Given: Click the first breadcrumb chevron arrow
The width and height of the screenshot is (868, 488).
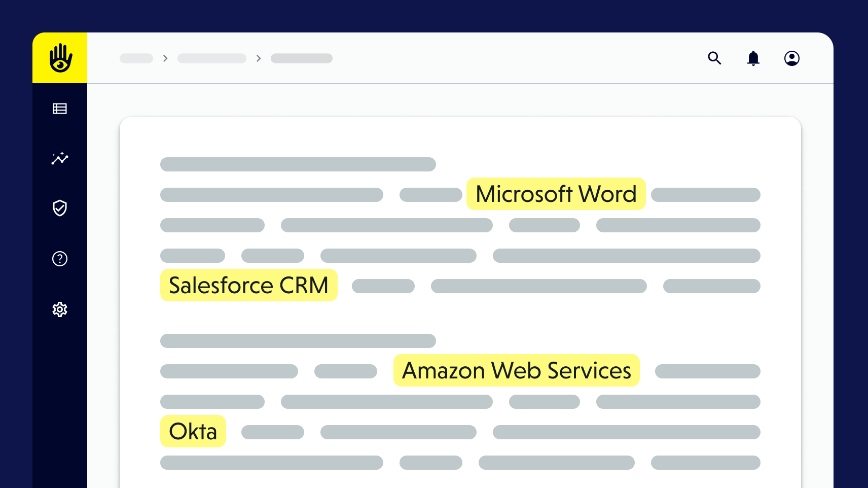Looking at the screenshot, I should 165,58.
